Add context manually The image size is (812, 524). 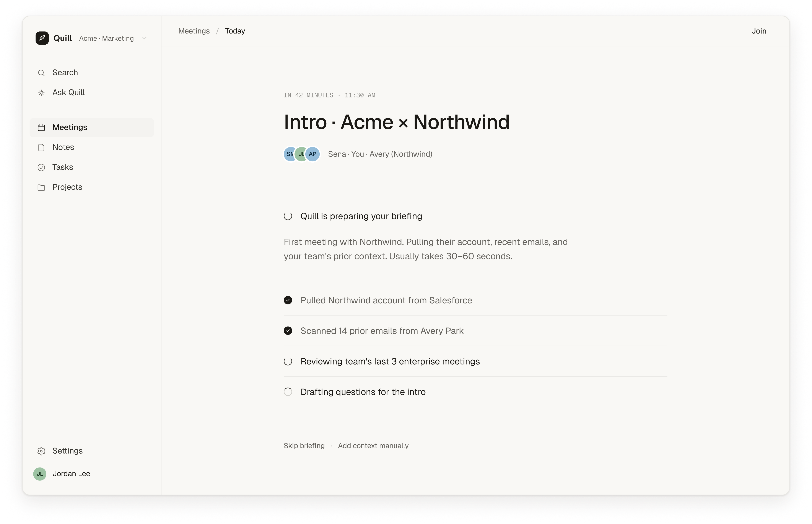click(x=373, y=446)
